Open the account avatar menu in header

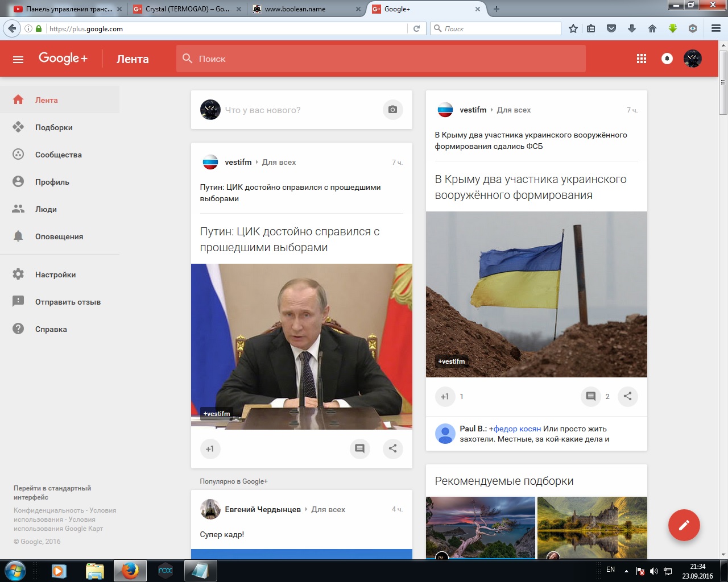(x=692, y=59)
